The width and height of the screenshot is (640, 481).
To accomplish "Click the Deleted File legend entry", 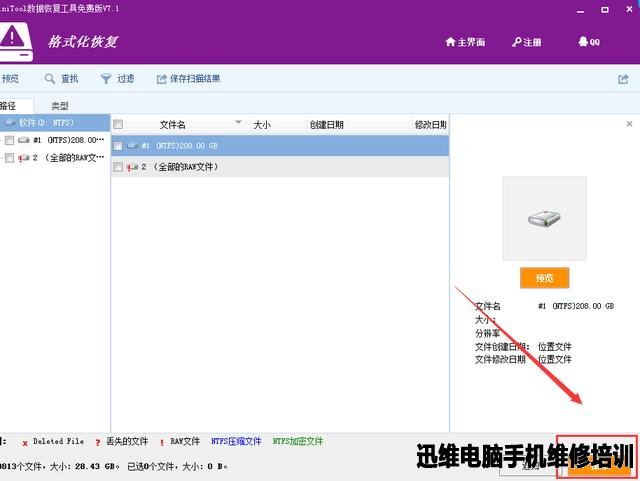I will point(53,441).
